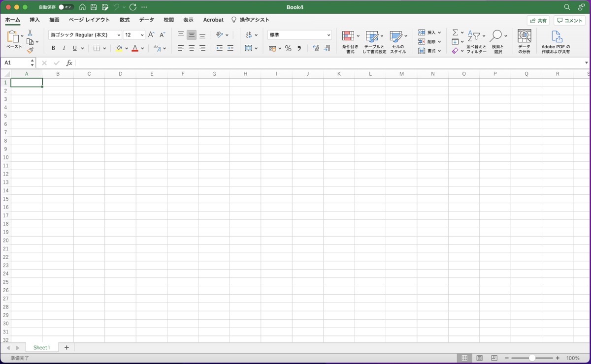The width and height of the screenshot is (591, 364).
Task: Switch to the データ ribbon tab
Action: pos(146,20)
